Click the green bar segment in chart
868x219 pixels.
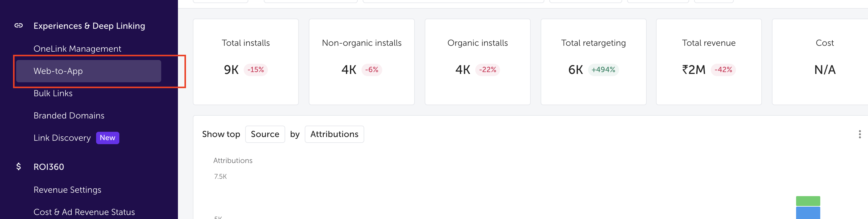click(x=808, y=201)
